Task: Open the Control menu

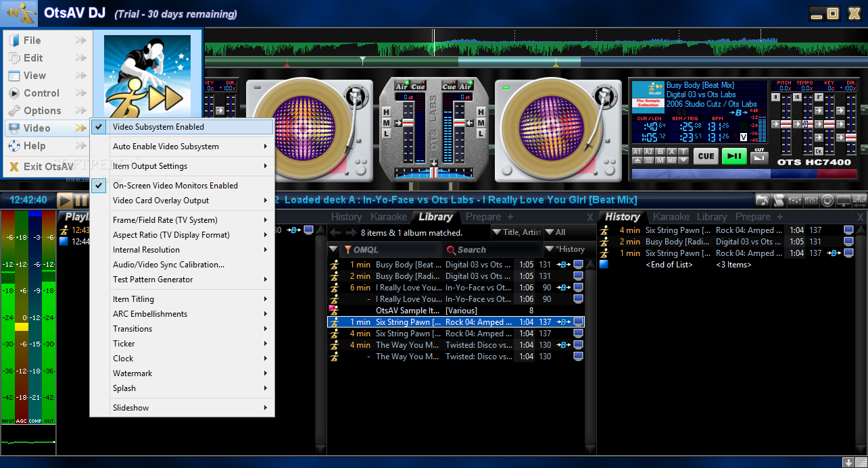Action: [x=47, y=93]
